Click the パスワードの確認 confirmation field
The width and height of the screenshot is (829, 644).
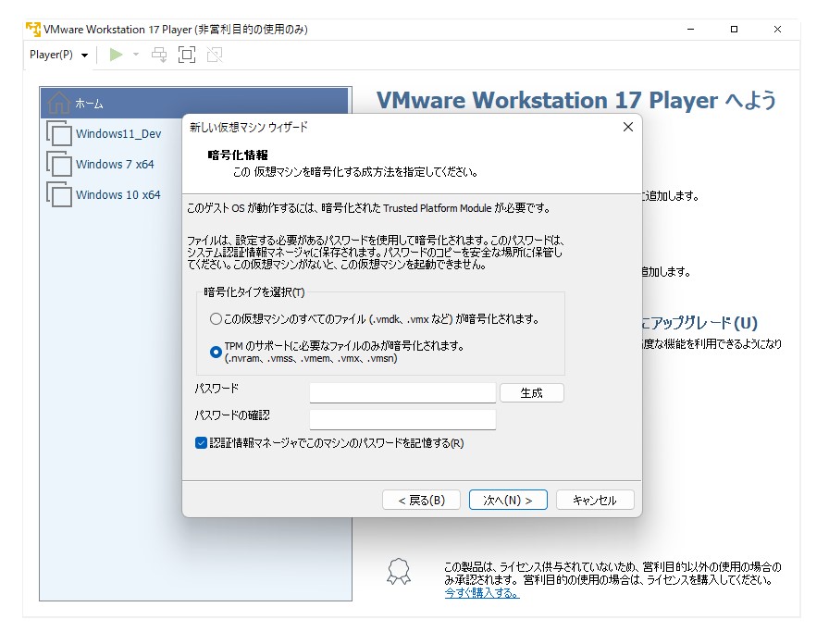click(x=402, y=419)
